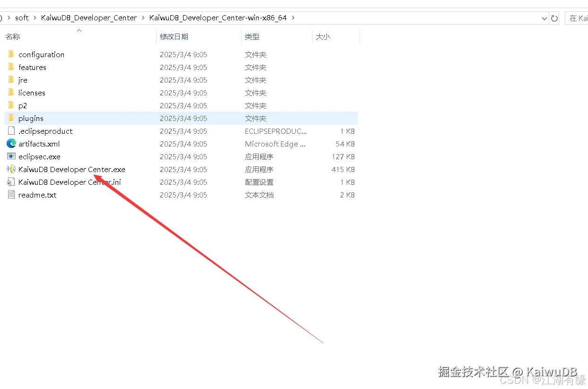The image size is (588, 389).
Task: Sort by the 名称 column header
Action: pyautogui.click(x=13, y=36)
